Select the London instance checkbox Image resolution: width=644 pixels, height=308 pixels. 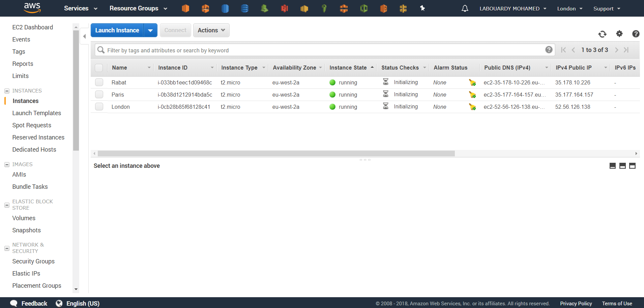point(99,107)
